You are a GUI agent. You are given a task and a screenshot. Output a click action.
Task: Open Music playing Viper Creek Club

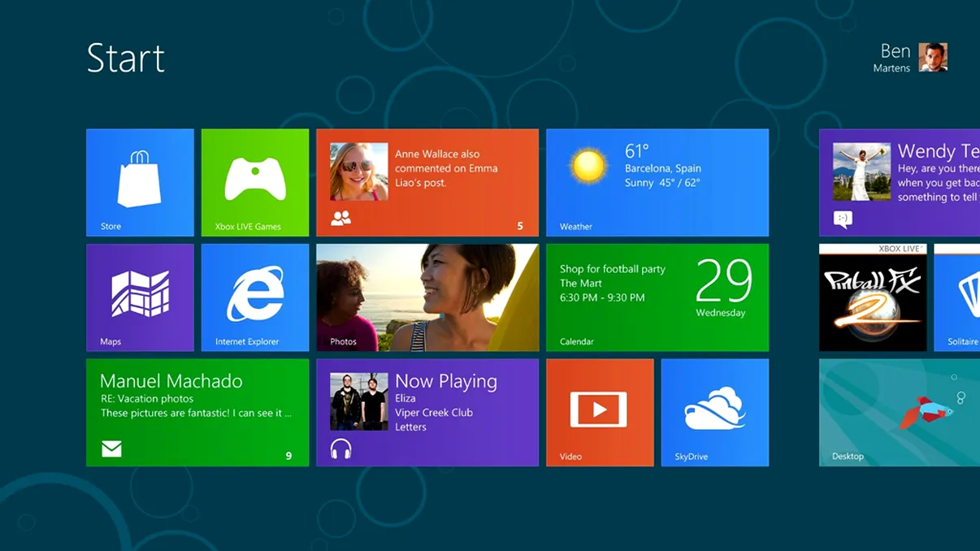coord(427,412)
